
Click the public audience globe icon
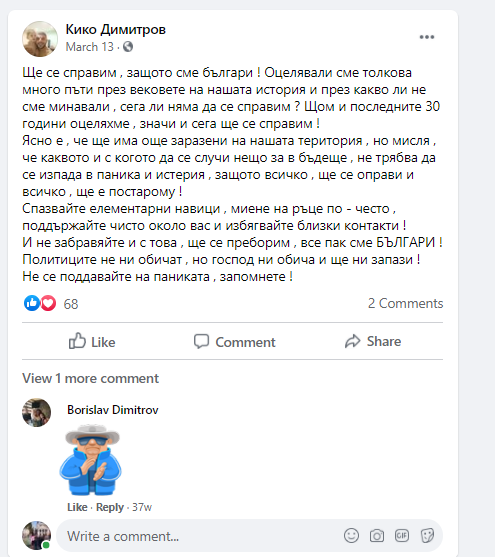[x=128, y=47]
